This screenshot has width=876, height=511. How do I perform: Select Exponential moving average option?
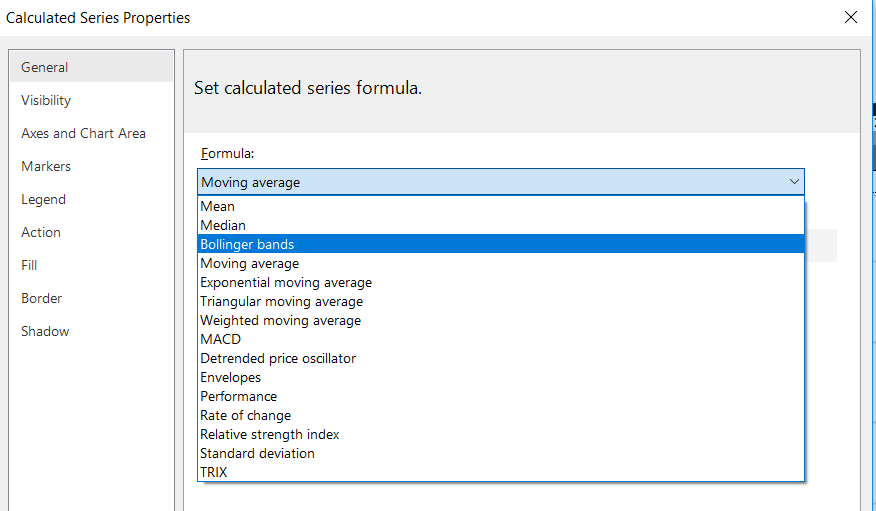click(x=286, y=282)
